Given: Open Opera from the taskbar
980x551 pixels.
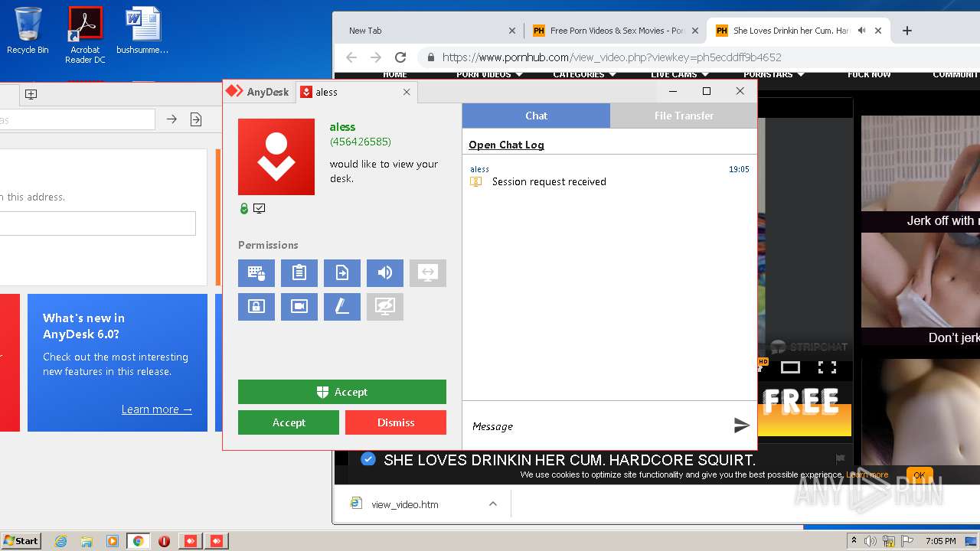Looking at the screenshot, I should [x=164, y=541].
